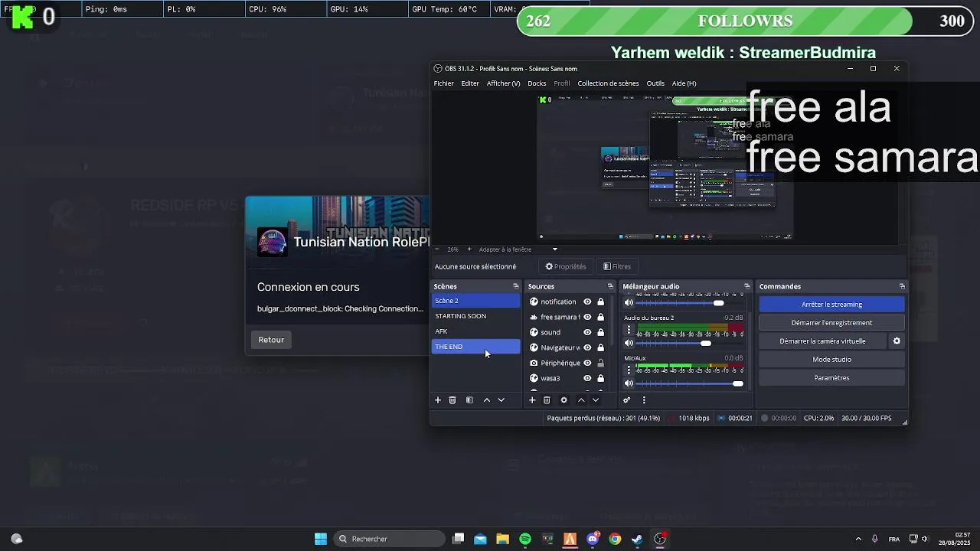
Task: Expand preview scaling dropdown arrow
Action: click(x=555, y=249)
